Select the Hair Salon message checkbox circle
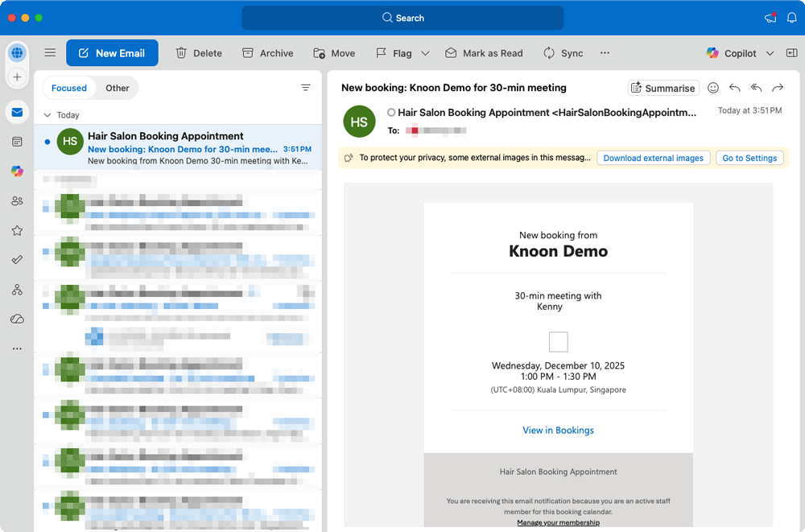 [70, 141]
